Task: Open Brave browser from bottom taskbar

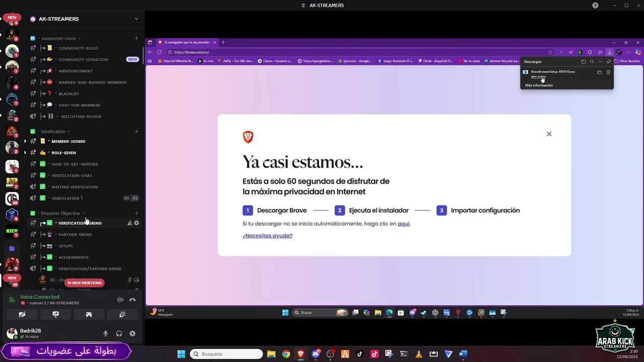Action: pos(301,354)
